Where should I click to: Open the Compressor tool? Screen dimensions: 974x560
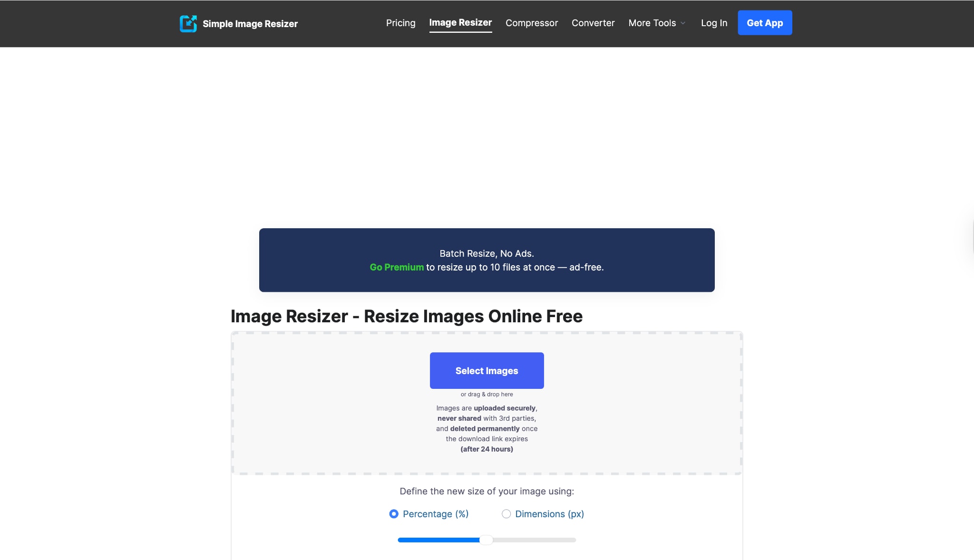coord(531,23)
